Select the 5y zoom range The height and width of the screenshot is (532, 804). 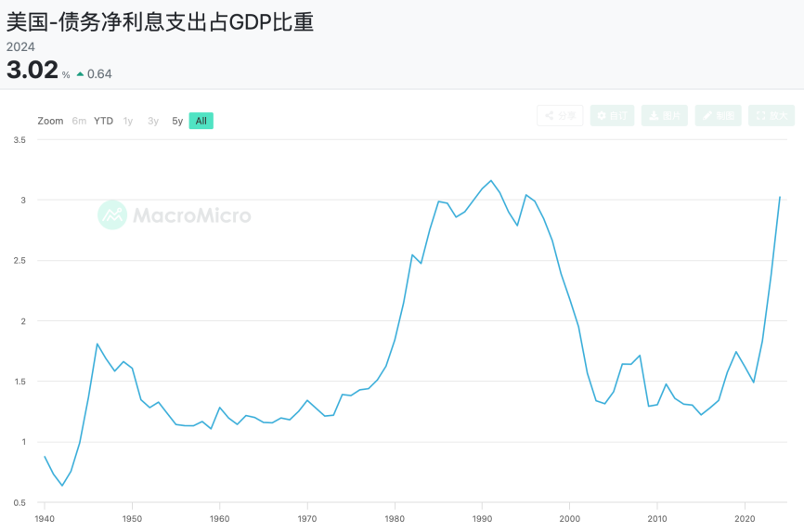(177, 121)
